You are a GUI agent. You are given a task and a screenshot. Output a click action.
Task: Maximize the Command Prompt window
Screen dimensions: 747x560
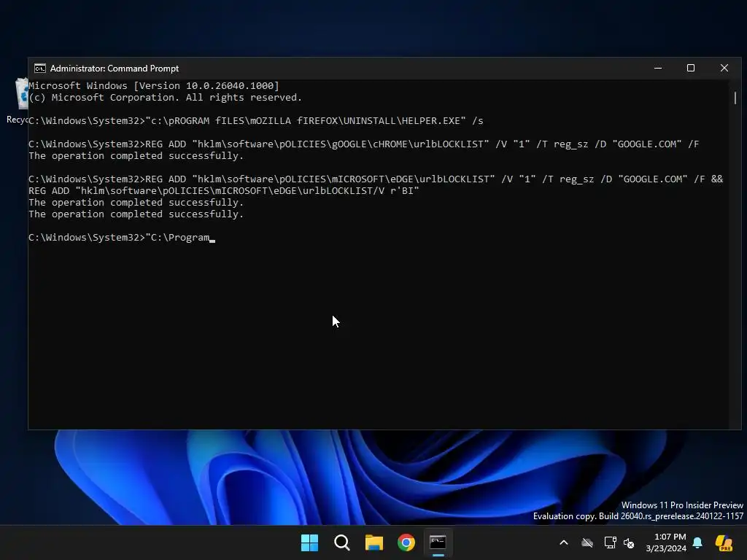[x=691, y=68]
